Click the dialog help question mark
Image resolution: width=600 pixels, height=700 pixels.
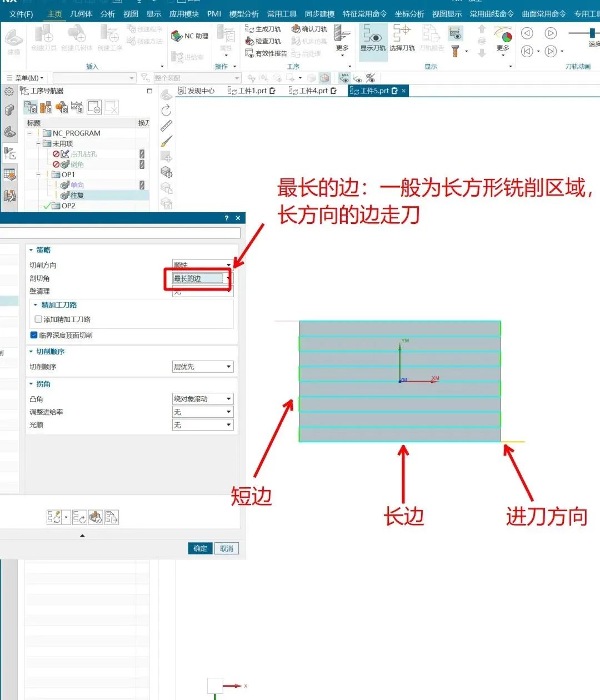tap(226, 218)
